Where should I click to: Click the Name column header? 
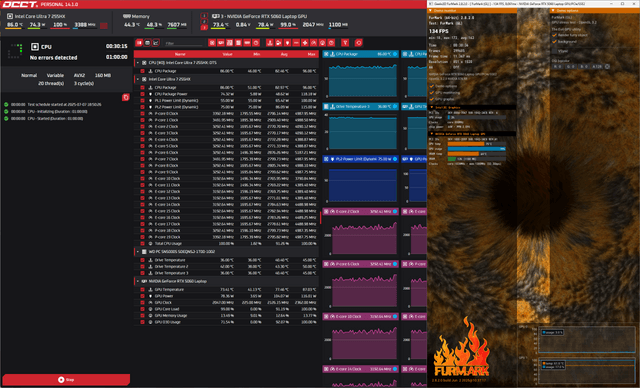[180, 54]
